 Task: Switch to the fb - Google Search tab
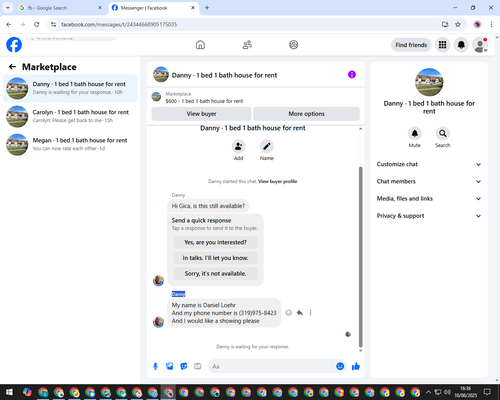(60, 8)
